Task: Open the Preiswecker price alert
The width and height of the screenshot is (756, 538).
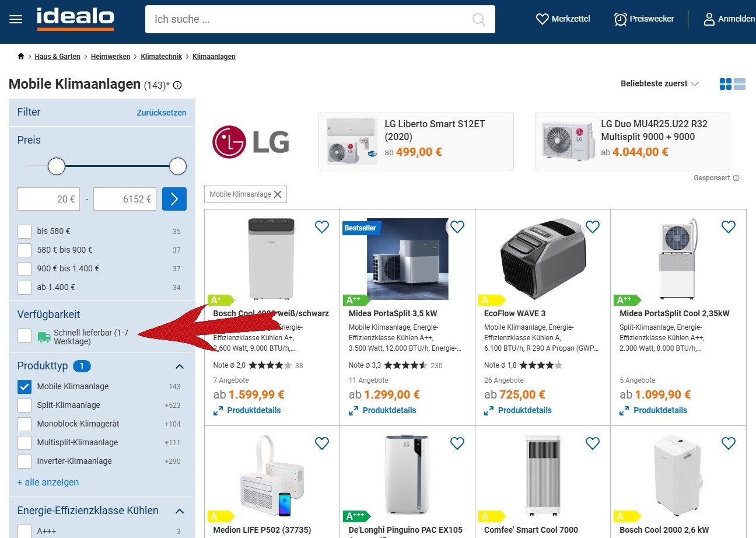Action: pos(644,19)
